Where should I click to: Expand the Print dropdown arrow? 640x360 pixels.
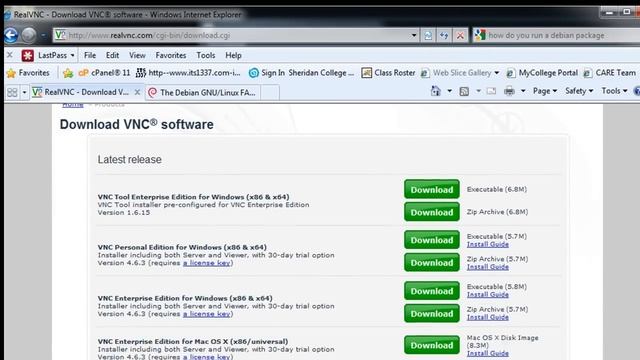(x=523, y=91)
